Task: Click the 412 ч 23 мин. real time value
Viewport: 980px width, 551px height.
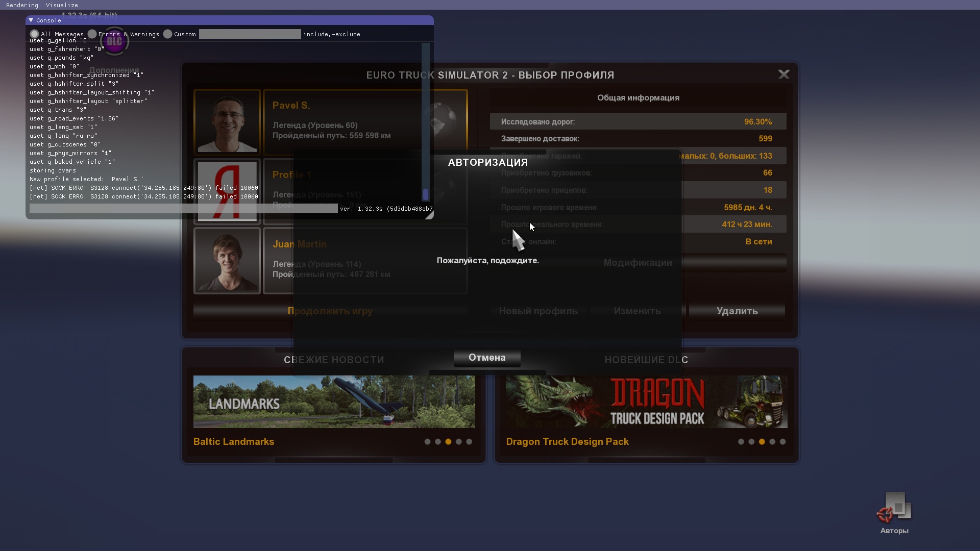Action: [747, 224]
